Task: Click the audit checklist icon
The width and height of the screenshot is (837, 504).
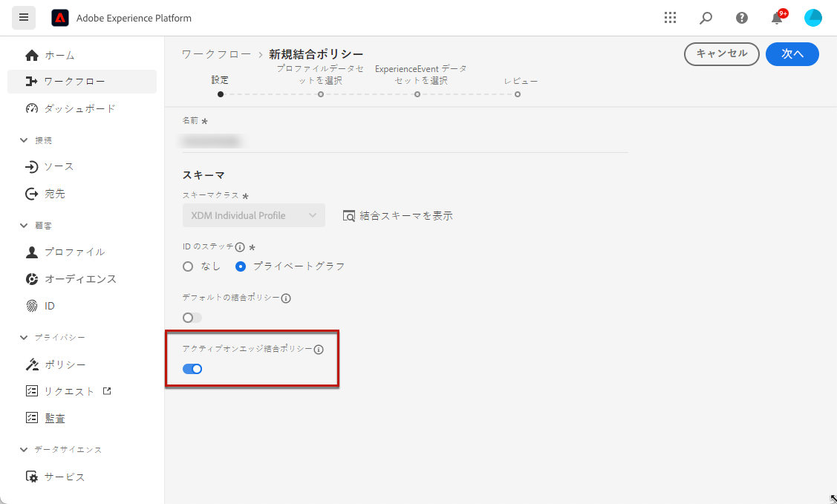Action: (32, 418)
